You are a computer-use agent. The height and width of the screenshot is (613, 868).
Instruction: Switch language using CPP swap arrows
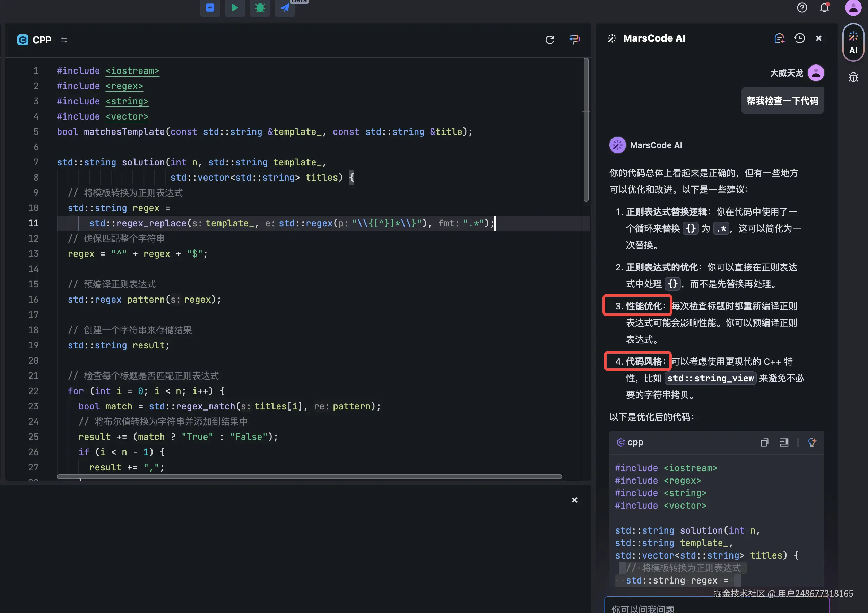coord(64,40)
